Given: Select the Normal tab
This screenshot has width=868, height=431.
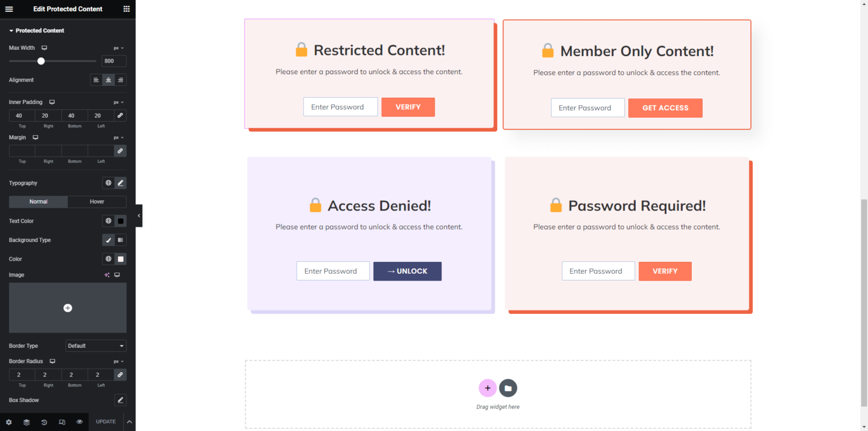Looking at the screenshot, I should pyautogui.click(x=38, y=202).
